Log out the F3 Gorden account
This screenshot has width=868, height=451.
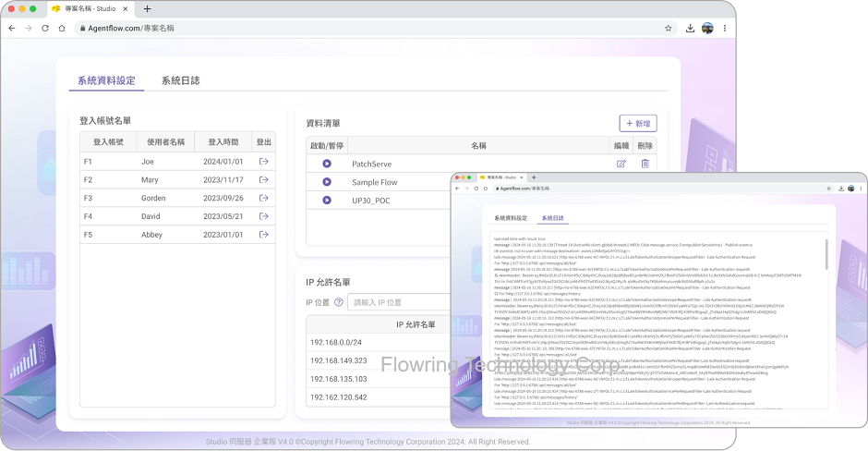click(x=263, y=199)
